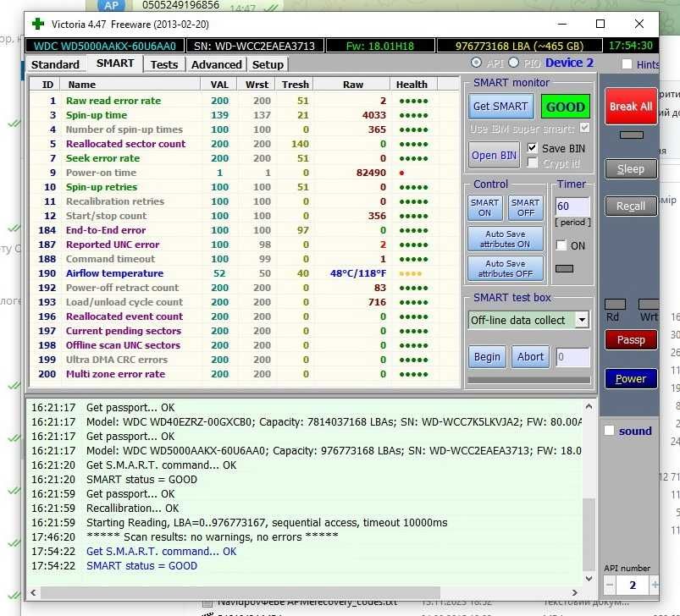Click Auto Save attributes OFF

pyautogui.click(x=506, y=268)
